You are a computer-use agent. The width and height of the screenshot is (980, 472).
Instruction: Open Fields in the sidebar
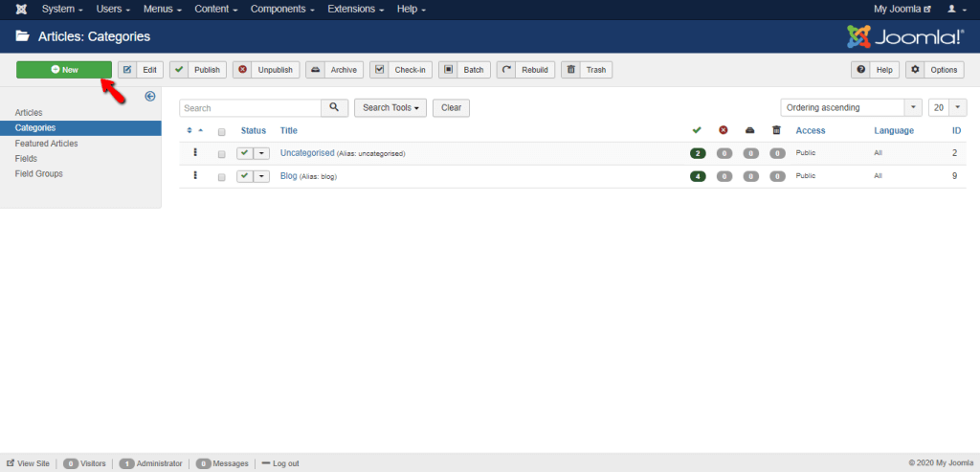pos(26,158)
